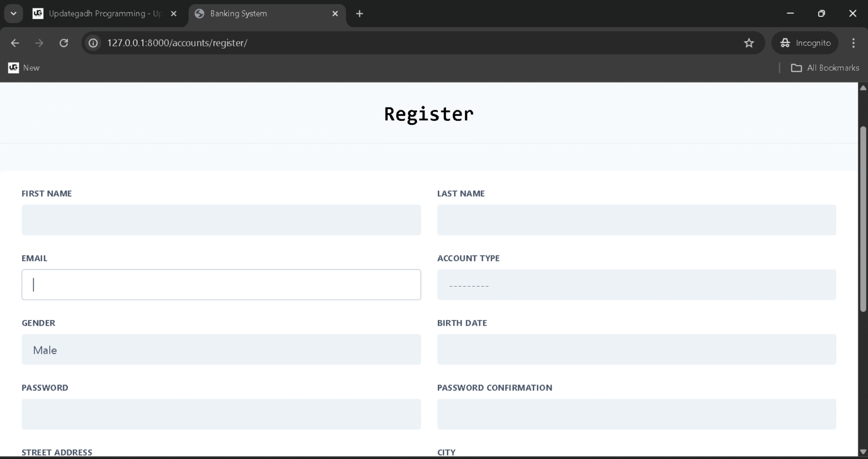The height and width of the screenshot is (459, 868).
Task: Open the All Bookmarks folder
Action: (x=825, y=68)
